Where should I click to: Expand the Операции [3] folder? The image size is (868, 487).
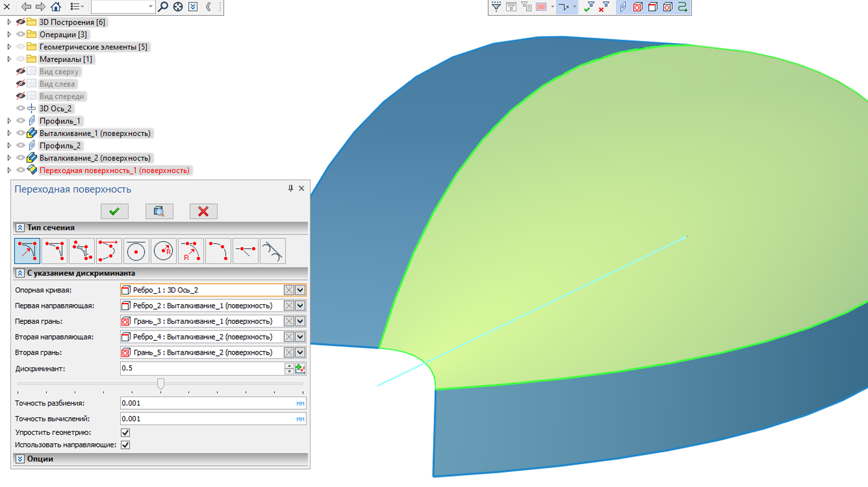(9, 35)
